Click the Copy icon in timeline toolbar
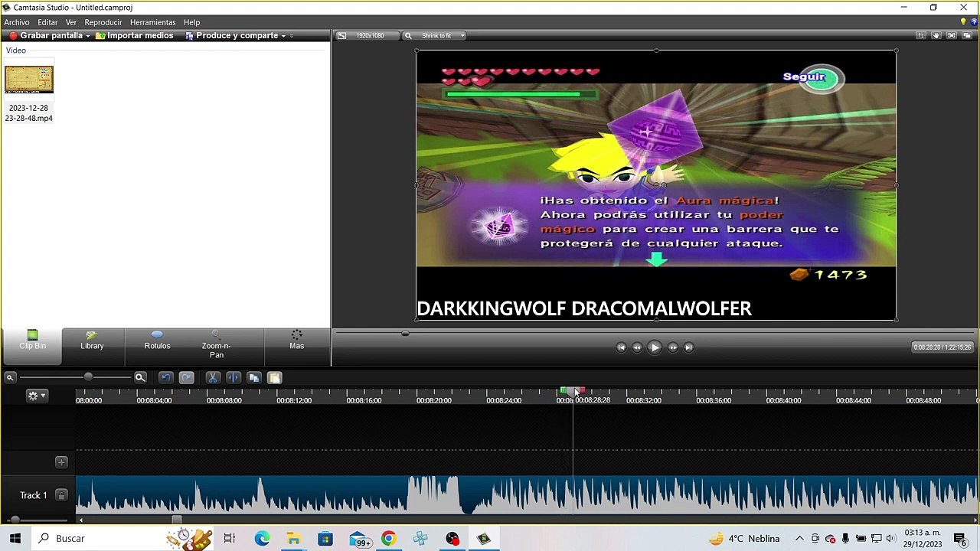 tap(254, 377)
